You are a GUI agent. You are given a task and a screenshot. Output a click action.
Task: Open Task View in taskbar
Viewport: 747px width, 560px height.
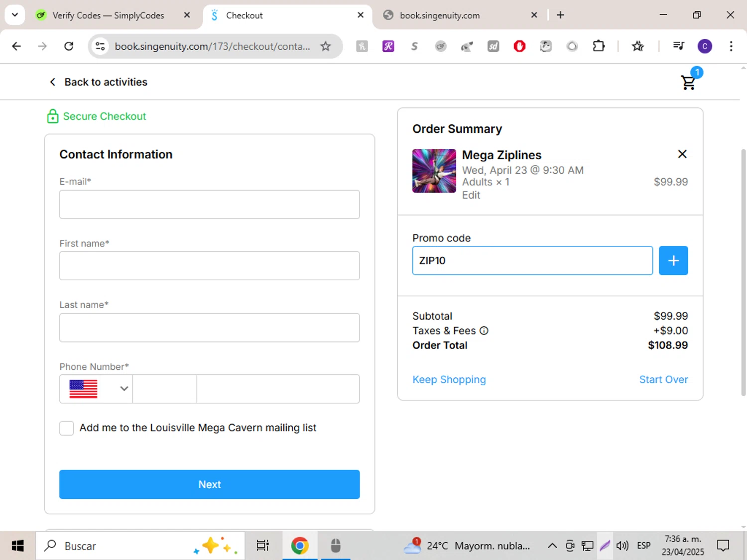click(262, 546)
